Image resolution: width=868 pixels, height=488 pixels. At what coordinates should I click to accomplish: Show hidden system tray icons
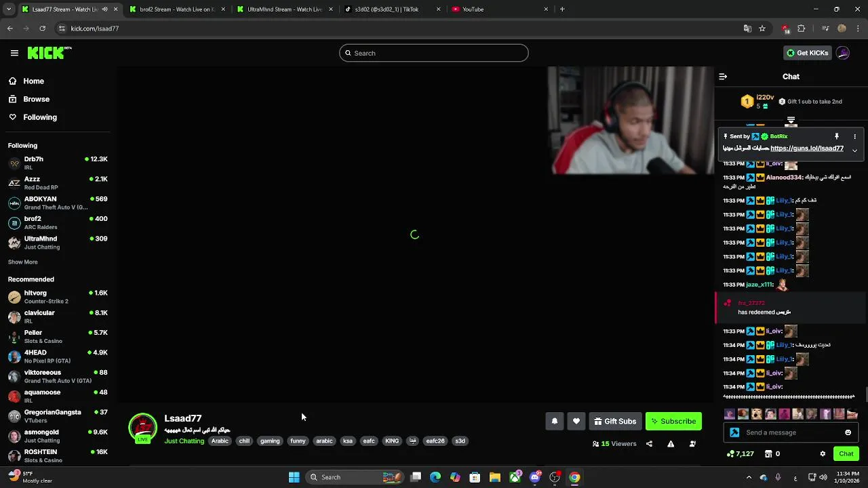749,477
